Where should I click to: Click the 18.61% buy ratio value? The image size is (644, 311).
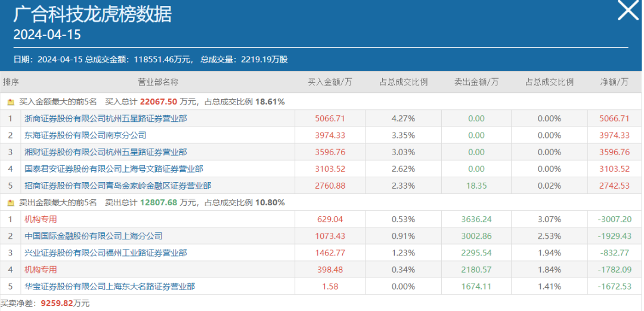(270, 101)
